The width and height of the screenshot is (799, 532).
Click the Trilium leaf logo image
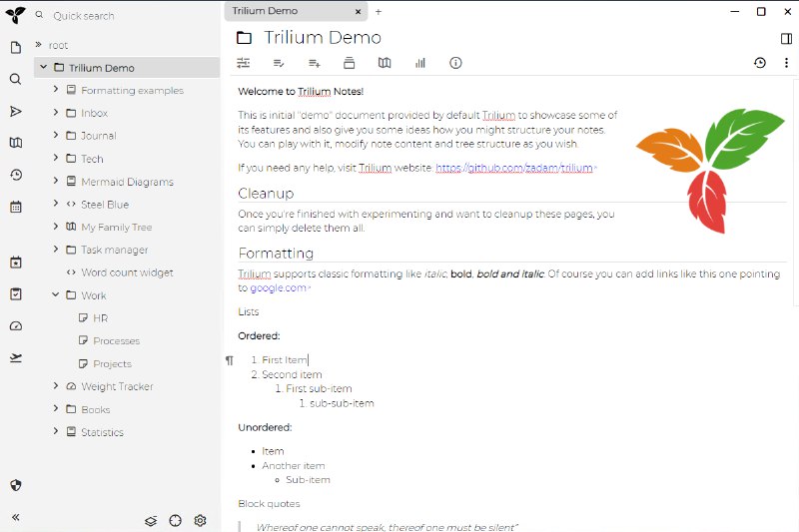click(x=710, y=170)
